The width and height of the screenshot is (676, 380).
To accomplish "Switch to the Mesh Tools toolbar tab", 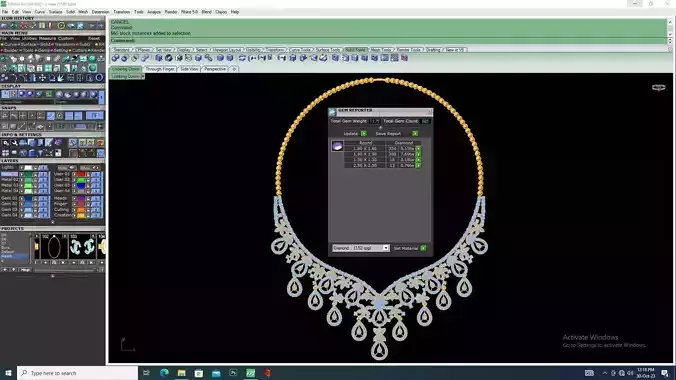I will pyautogui.click(x=381, y=50).
